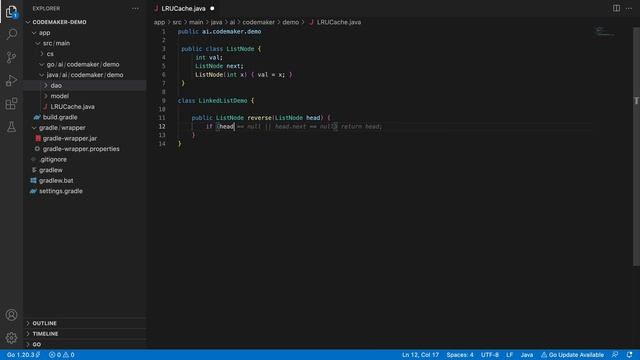Open the Explorer view in activity bar

pyautogui.click(x=11, y=12)
